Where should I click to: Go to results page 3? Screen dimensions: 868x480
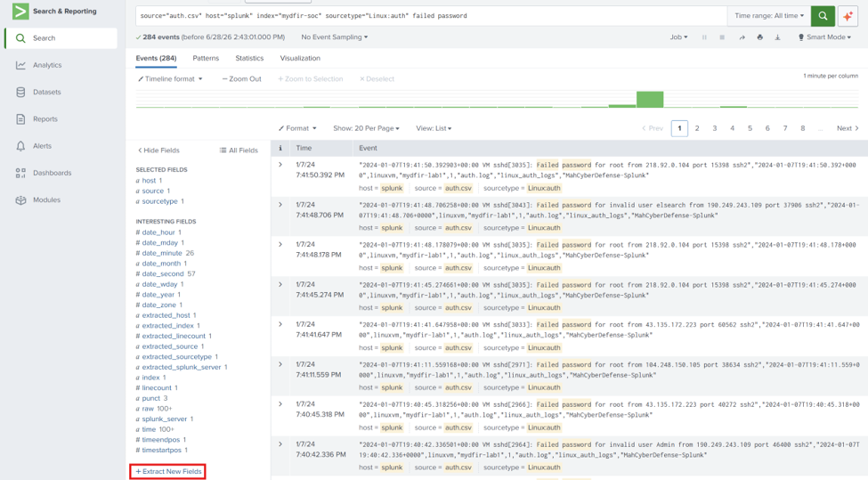coord(715,128)
